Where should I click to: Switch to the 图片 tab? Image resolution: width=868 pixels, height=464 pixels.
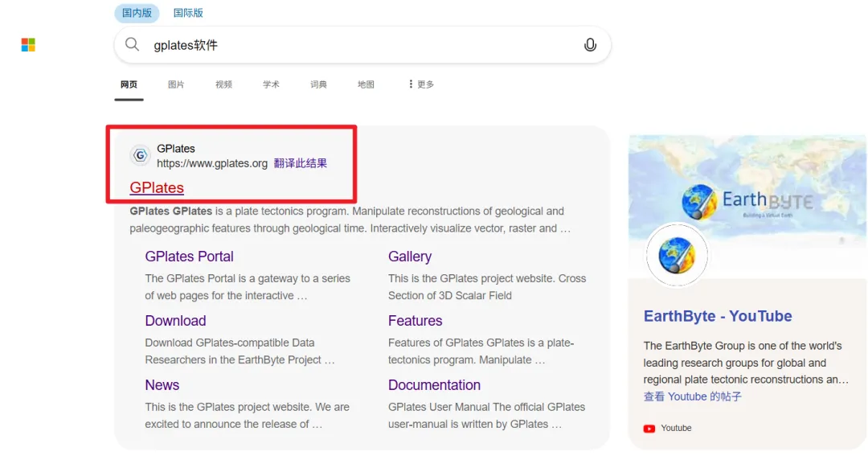pyautogui.click(x=176, y=84)
